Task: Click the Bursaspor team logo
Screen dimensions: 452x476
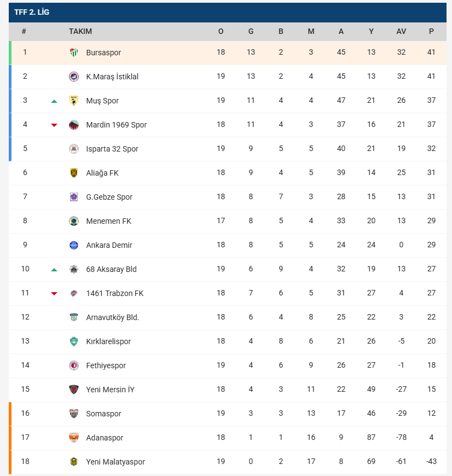Action: pyautogui.click(x=74, y=53)
